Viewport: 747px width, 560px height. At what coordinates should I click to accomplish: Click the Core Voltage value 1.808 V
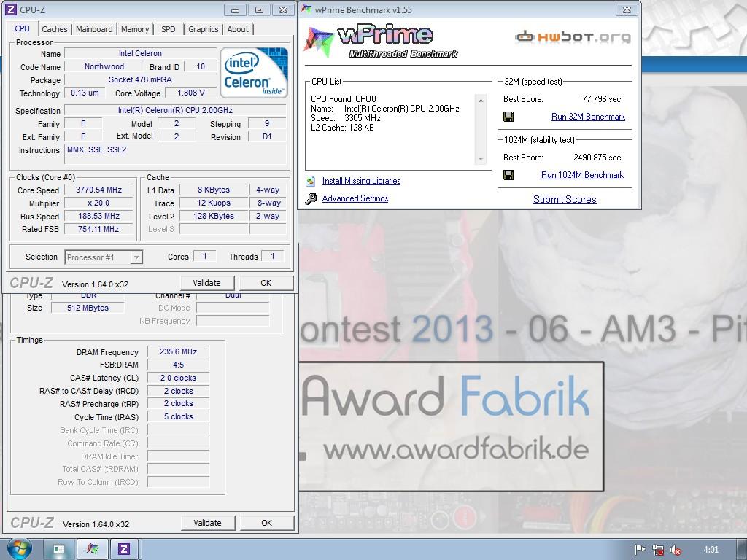[190, 93]
